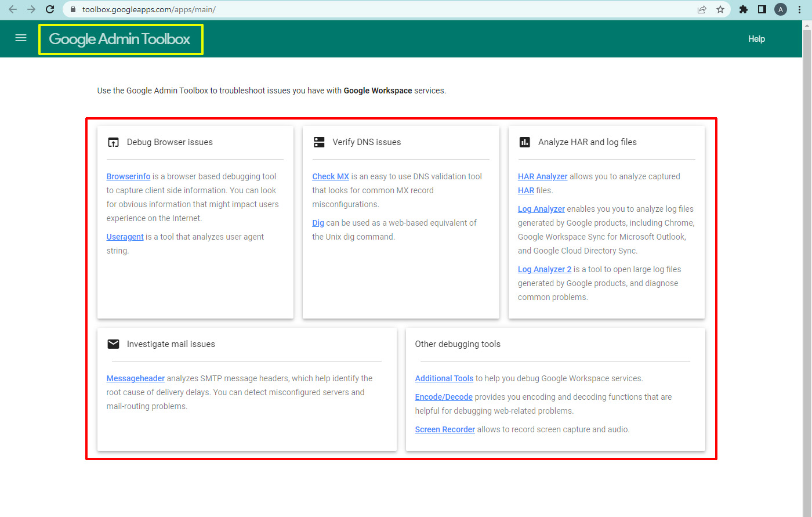
Task: Click the HAR files link
Action: [525, 190]
